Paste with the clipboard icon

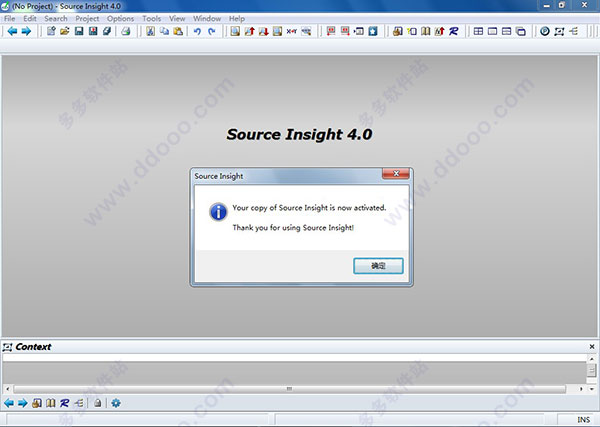(x=178, y=31)
